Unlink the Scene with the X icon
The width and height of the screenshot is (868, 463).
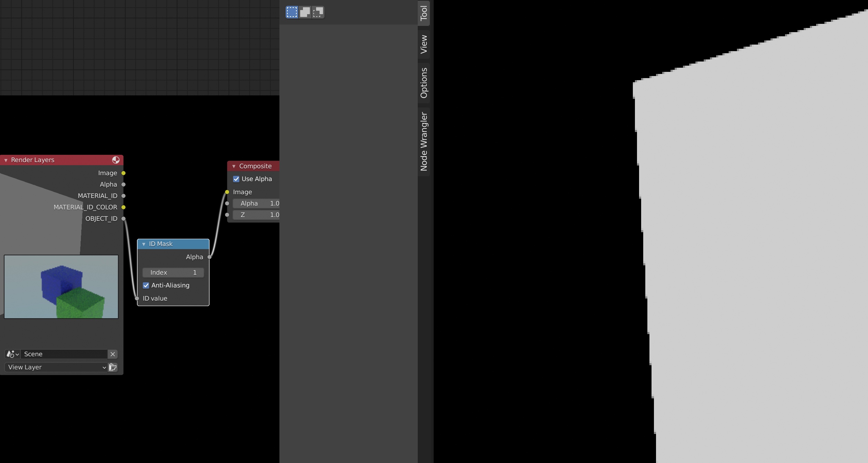tap(113, 354)
